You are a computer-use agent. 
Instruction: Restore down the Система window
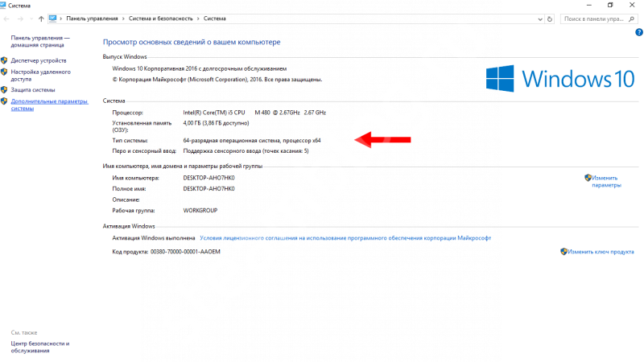pos(610,6)
